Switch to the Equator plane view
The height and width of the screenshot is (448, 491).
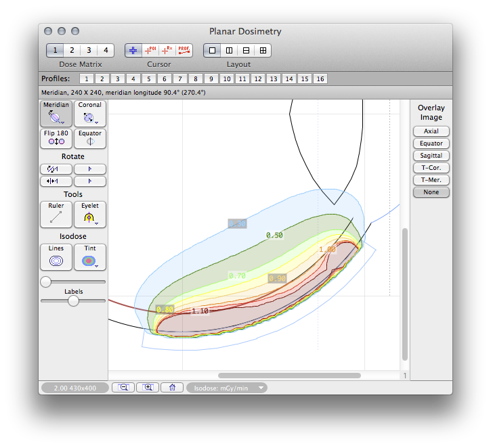(x=90, y=138)
